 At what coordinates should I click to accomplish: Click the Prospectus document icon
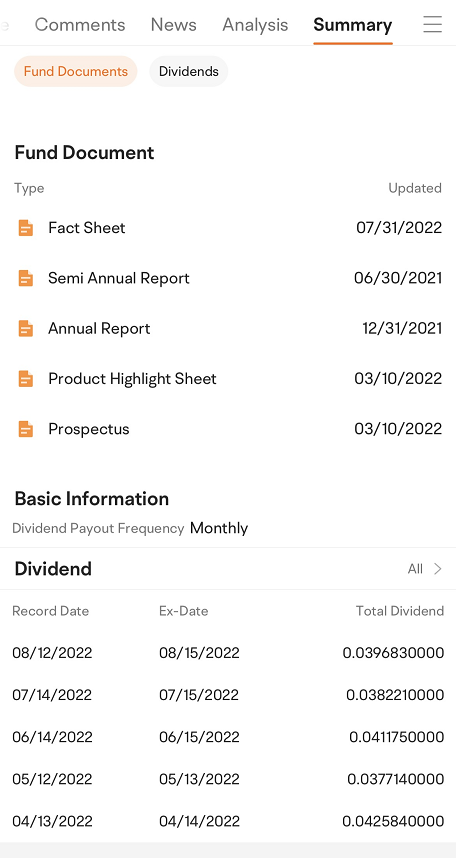pos(26,429)
